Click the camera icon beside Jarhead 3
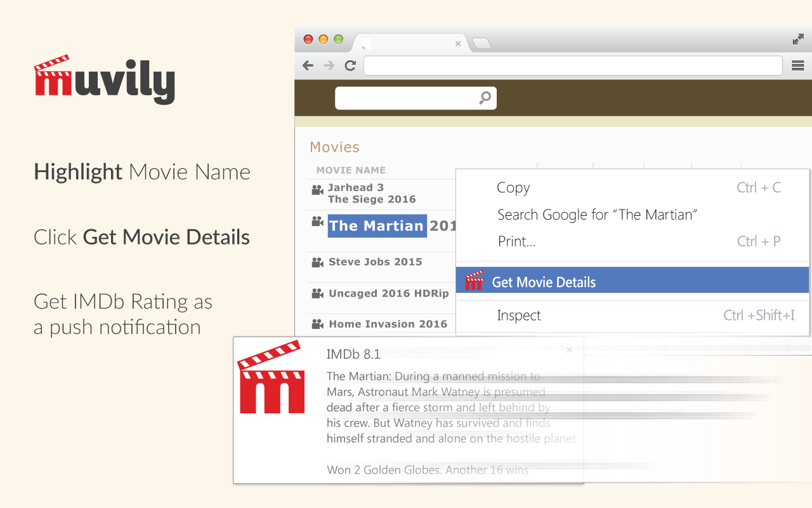 (318, 190)
